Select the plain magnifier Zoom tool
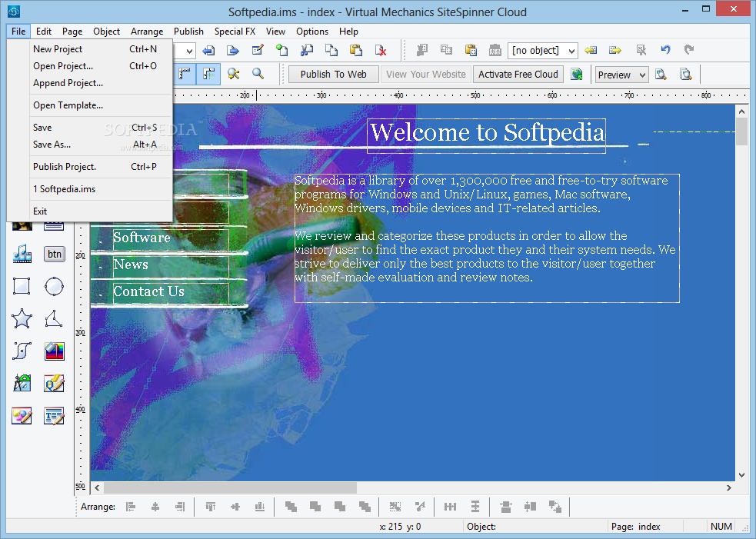 (258, 74)
